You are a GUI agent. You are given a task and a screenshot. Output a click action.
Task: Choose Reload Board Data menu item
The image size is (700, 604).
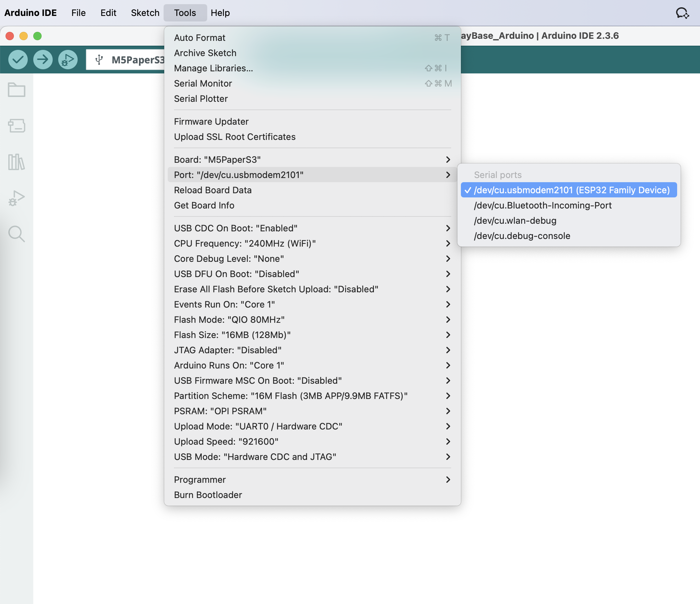point(312,190)
